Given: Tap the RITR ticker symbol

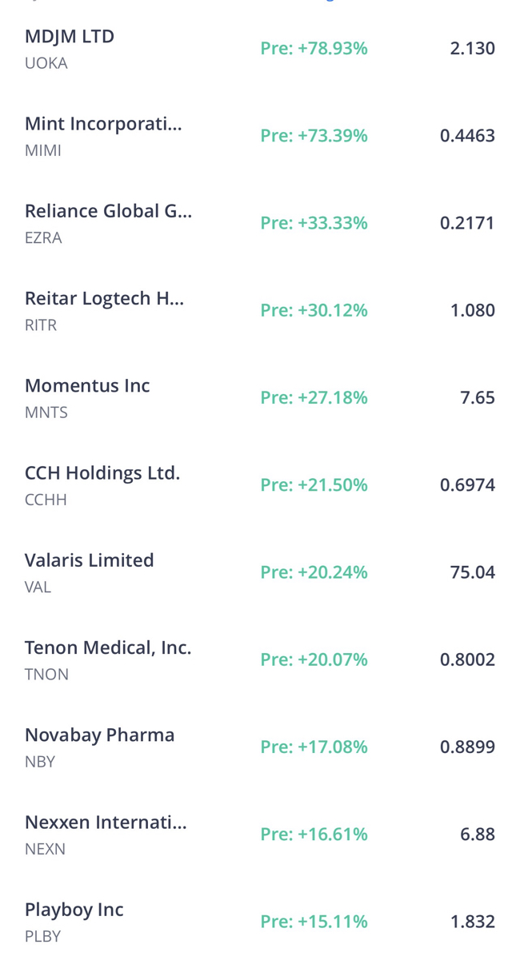Looking at the screenshot, I should point(41,325).
